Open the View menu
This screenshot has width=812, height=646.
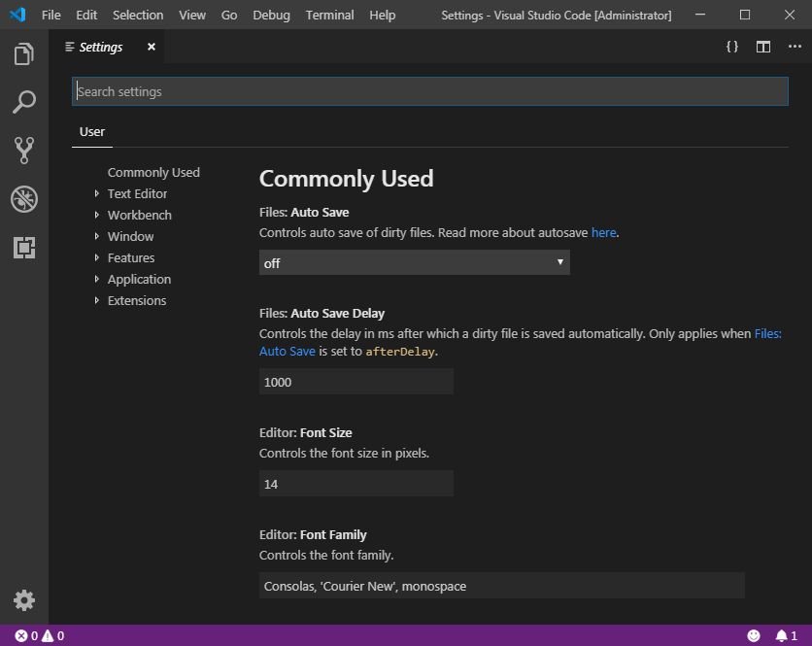point(192,15)
